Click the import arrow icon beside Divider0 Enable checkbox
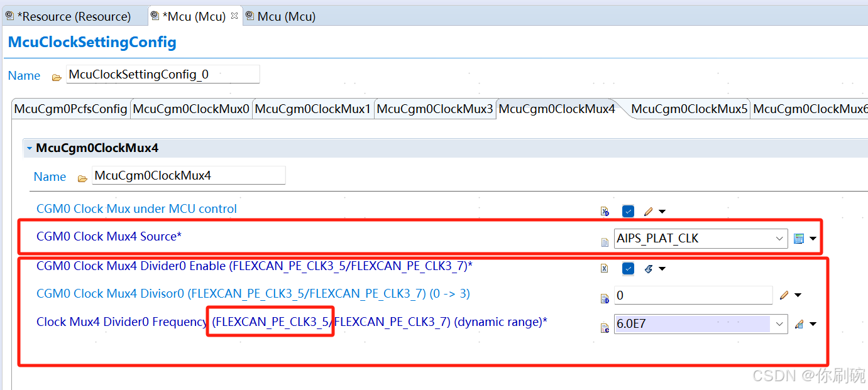The height and width of the screenshot is (390, 868). click(649, 269)
